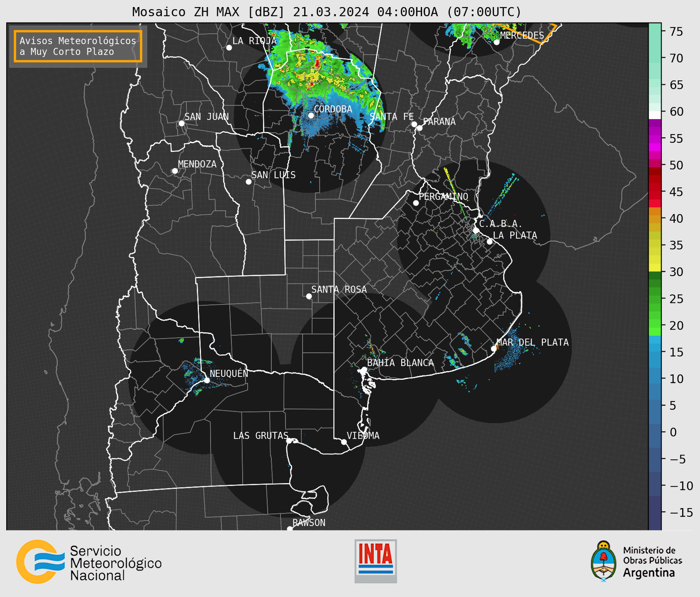Click the C.A.B.A. city marker dot

click(x=476, y=230)
